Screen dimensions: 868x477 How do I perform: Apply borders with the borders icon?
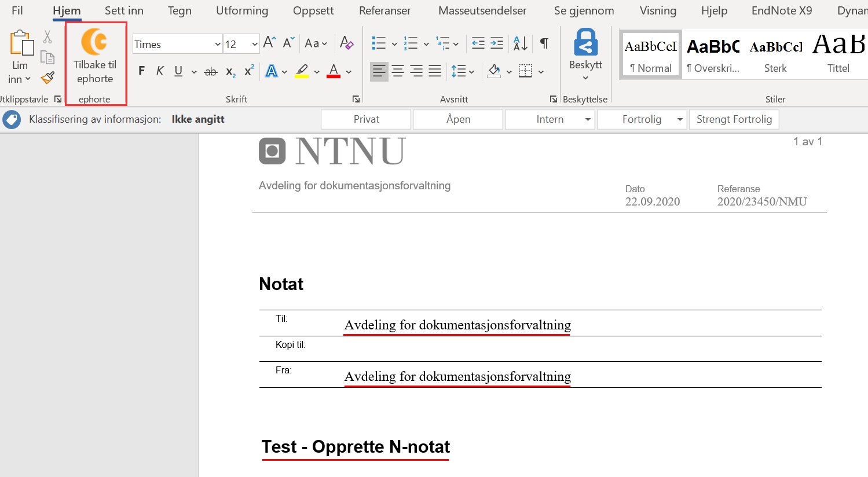pos(525,71)
